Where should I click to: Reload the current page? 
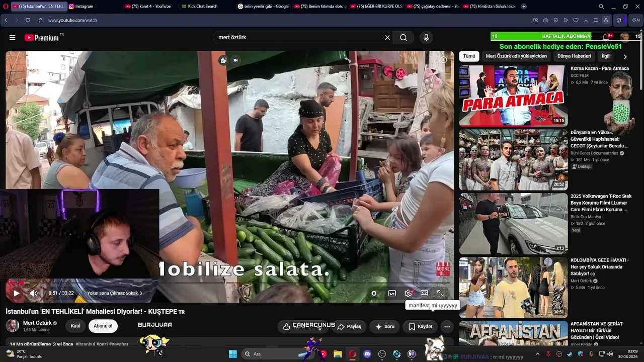click(28, 20)
